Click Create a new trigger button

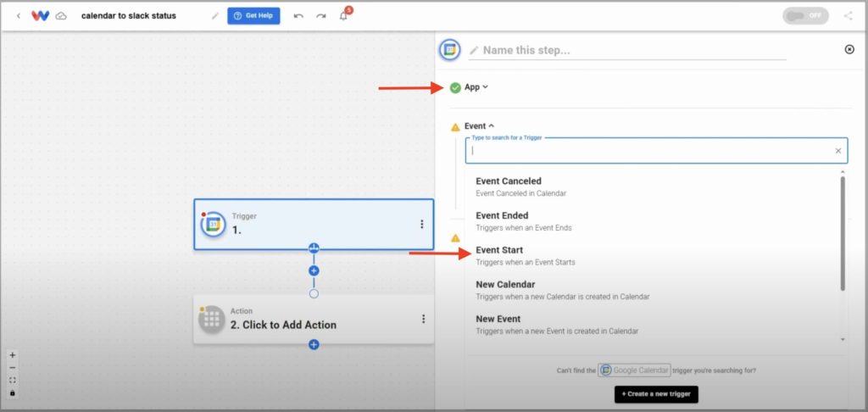click(656, 394)
